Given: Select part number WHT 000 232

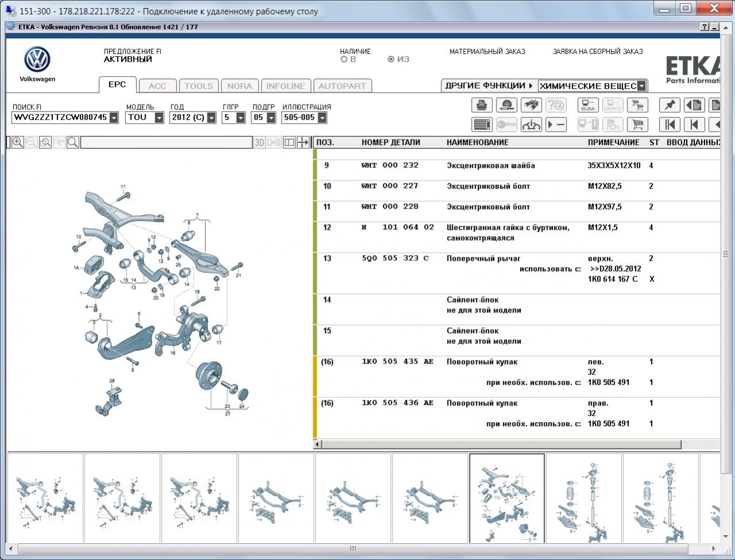Looking at the screenshot, I should coord(390,165).
